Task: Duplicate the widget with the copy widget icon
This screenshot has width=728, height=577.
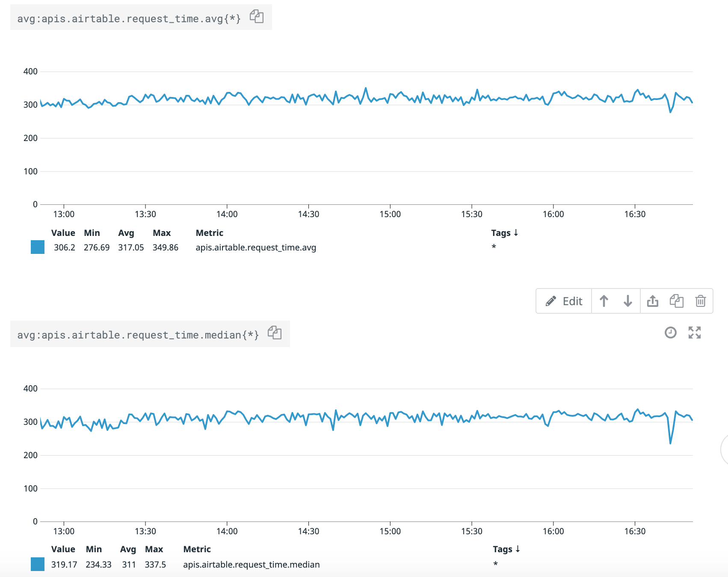Action: pyautogui.click(x=677, y=301)
